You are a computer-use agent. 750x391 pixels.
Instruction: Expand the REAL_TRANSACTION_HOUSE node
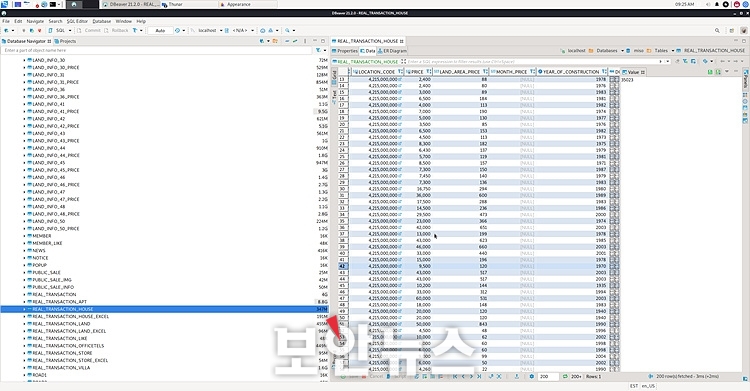[x=24, y=309]
